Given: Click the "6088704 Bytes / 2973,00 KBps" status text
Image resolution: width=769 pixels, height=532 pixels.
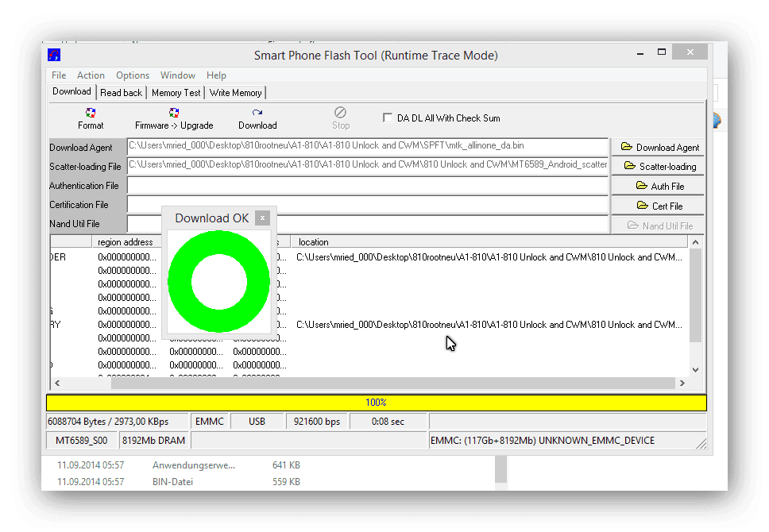Looking at the screenshot, I should pyautogui.click(x=108, y=421).
